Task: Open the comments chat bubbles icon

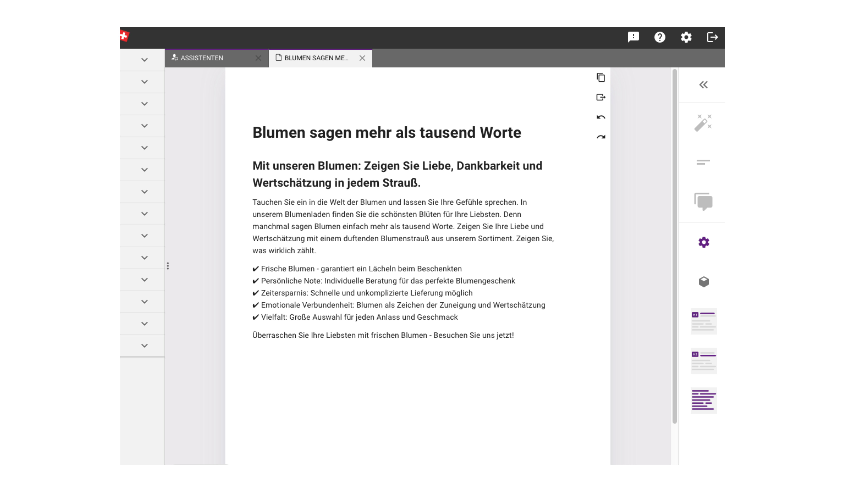Action: (703, 202)
